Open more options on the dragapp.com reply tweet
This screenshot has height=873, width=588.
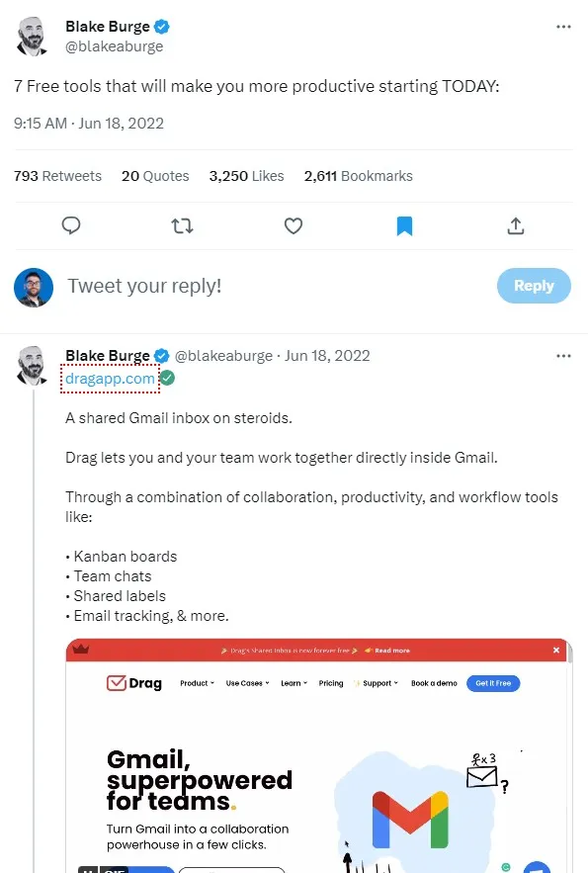point(563,355)
